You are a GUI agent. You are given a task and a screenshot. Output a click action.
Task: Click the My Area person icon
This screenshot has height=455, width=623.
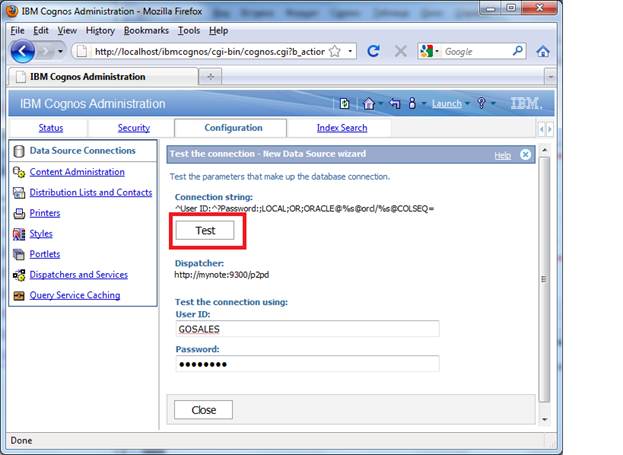412,103
